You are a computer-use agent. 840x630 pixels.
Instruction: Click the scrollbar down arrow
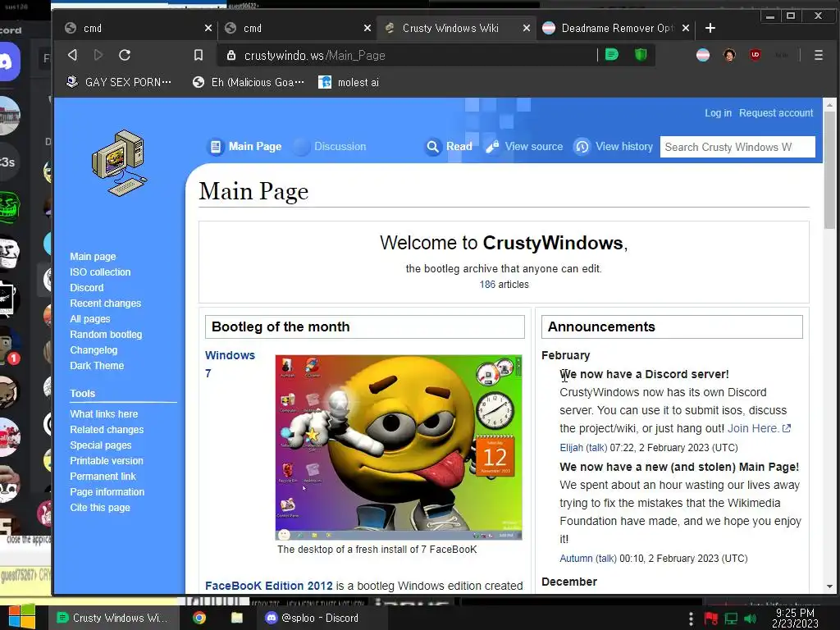[x=830, y=586]
